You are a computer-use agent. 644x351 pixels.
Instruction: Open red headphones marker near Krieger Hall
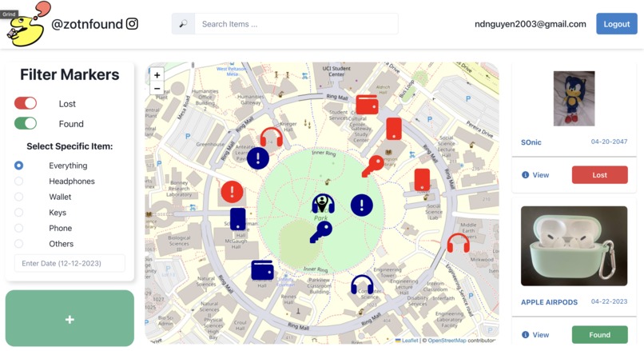272,137
